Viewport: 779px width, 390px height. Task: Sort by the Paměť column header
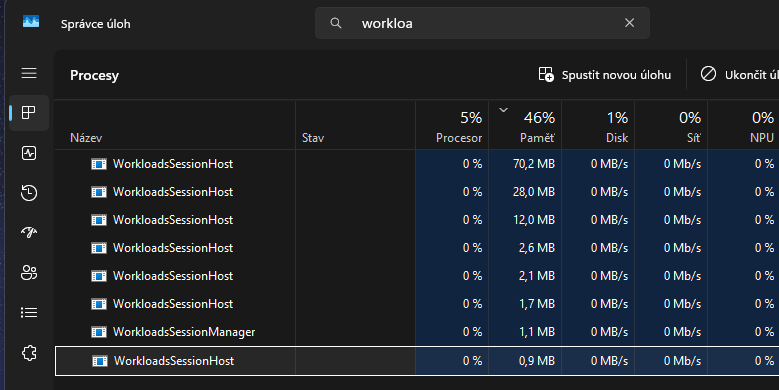[525, 125]
